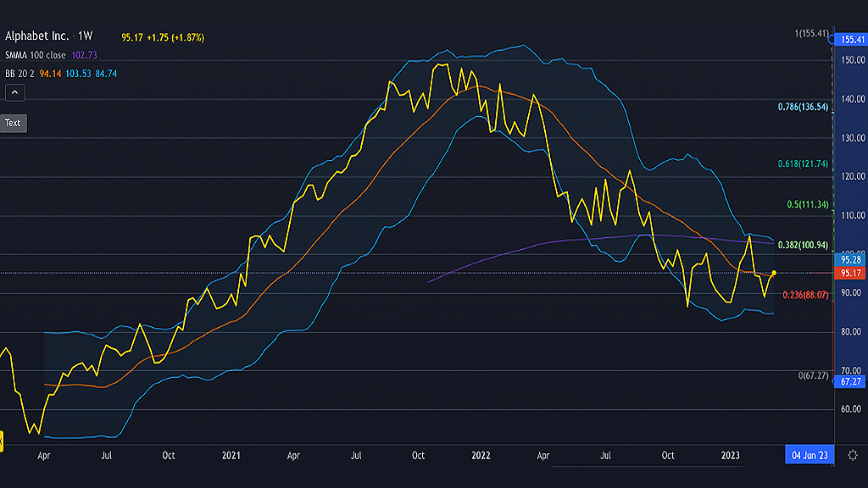Select the 0.5(111.34) Fibonacci level label
Image resolution: width=868 pixels, height=488 pixels.
[808, 205]
